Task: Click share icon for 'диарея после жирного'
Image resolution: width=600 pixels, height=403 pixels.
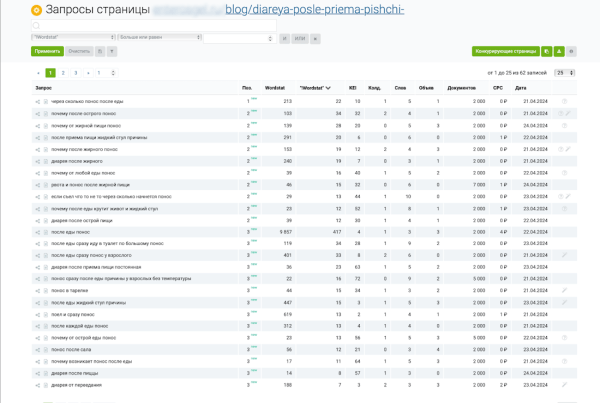Action: [x=38, y=160]
